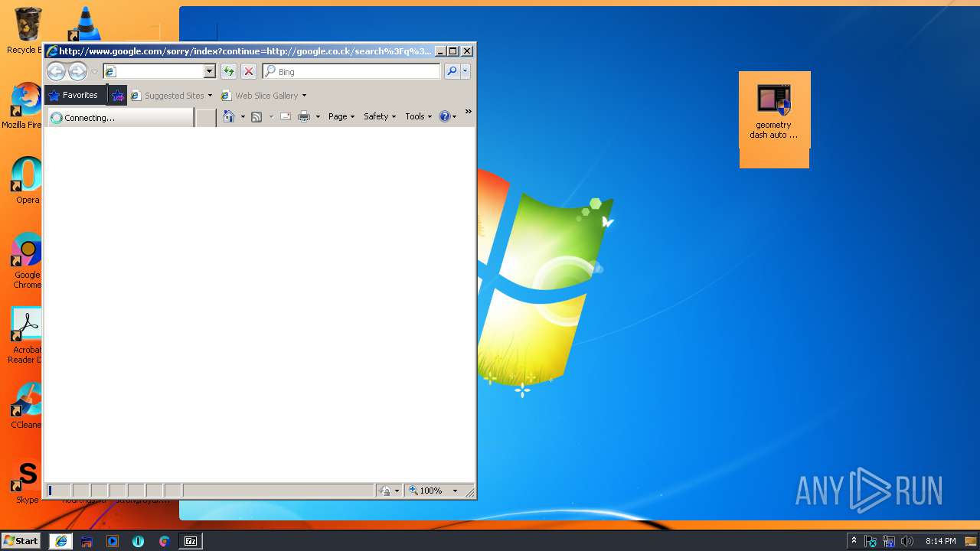This screenshot has width=980, height=551.
Task: Go back with the browser Back arrow
Action: [56, 71]
